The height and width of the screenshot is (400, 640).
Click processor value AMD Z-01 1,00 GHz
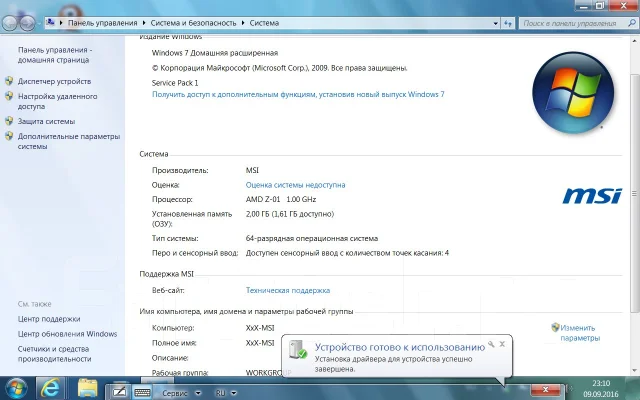(281, 199)
